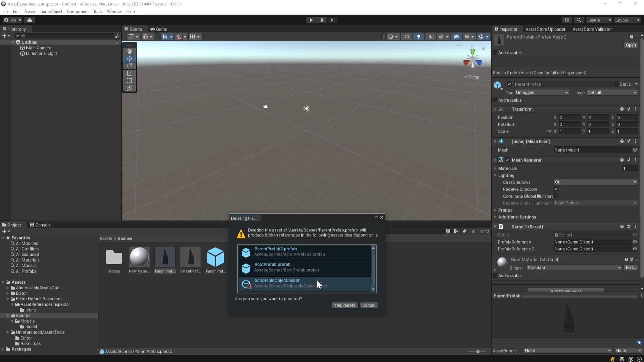Click the Play button
Screen dimensions: 644x362
tap(311, 20)
